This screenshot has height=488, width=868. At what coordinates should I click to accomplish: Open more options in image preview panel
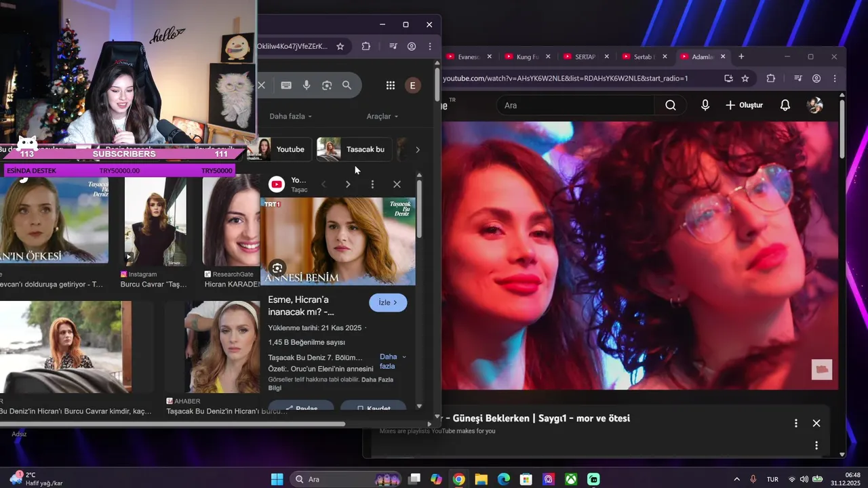point(372,184)
